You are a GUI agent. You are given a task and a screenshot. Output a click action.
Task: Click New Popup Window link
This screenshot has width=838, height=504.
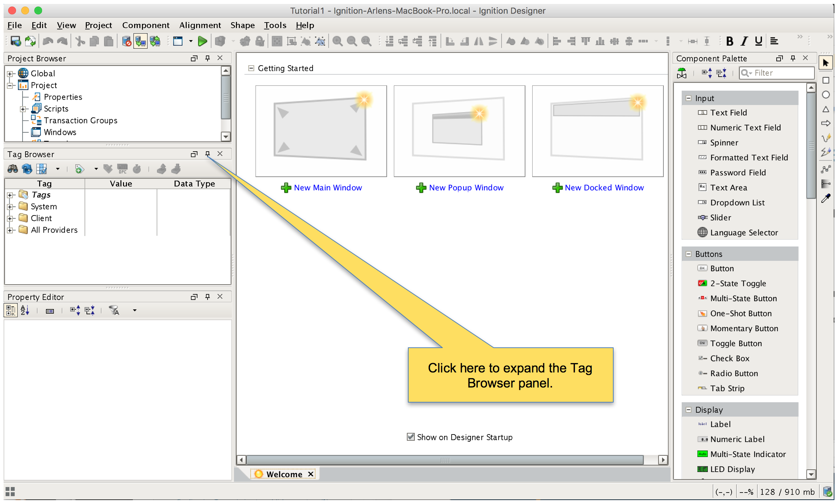pyautogui.click(x=466, y=187)
